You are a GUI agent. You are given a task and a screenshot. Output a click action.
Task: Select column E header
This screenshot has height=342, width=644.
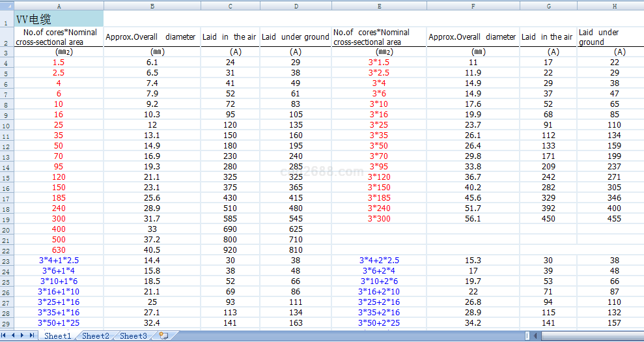pos(379,5)
